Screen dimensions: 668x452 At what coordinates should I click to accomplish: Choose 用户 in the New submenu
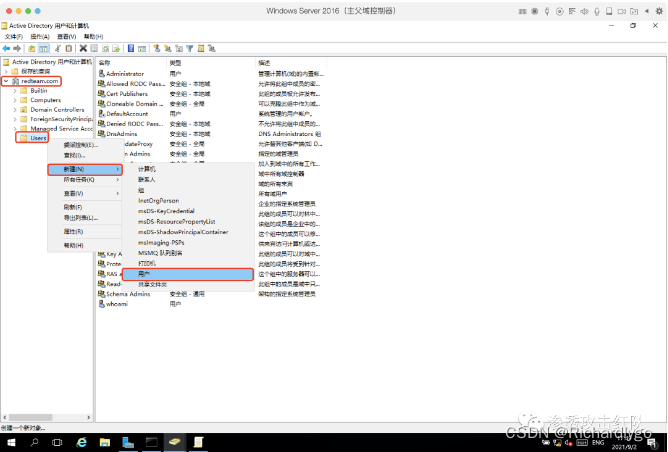tap(188, 274)
